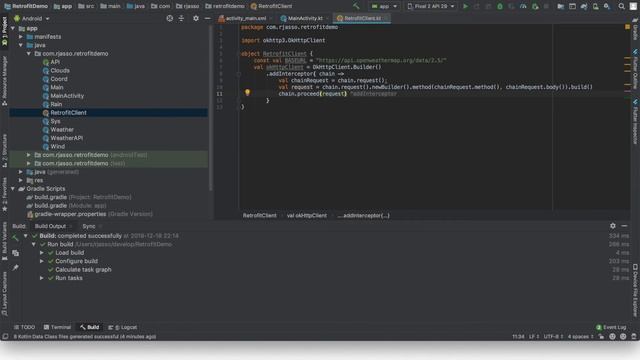Click the yellow inspection indicator atop the editor
Screen dimensions: 640x360
[x=627, y=27]
